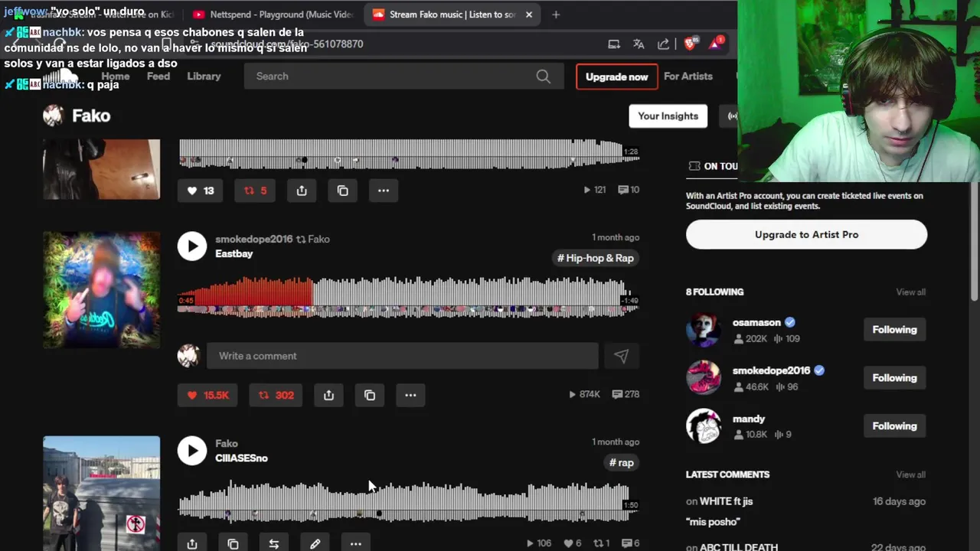
Task: View all latest comments
Action: (910, 474)
